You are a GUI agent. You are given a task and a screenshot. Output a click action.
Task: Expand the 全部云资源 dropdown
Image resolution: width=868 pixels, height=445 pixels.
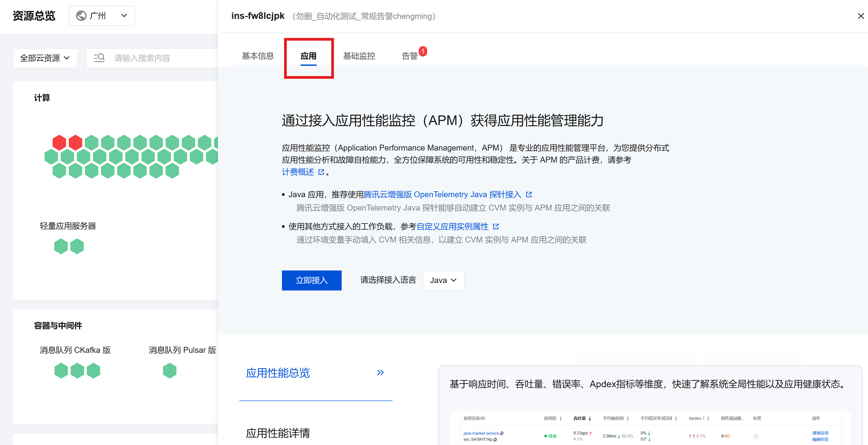[x=45, y=58]
